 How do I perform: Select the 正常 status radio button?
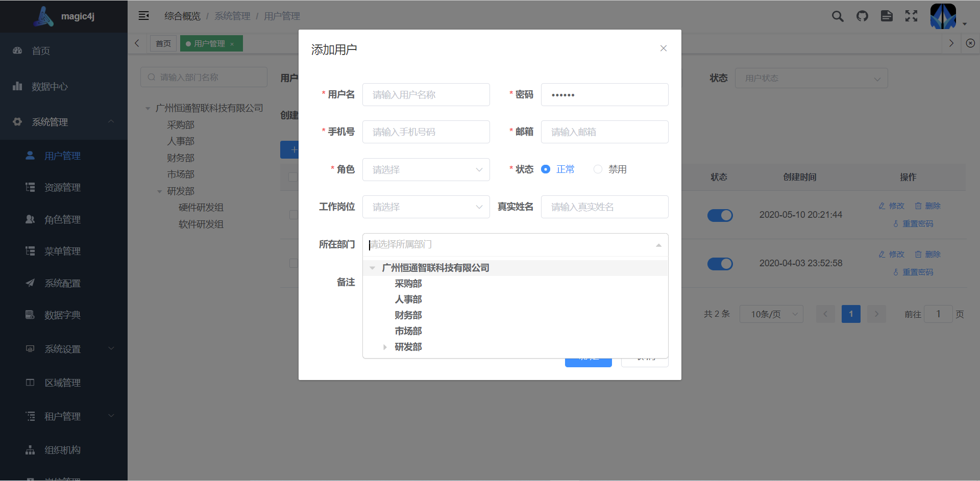(x=546, y=169)
